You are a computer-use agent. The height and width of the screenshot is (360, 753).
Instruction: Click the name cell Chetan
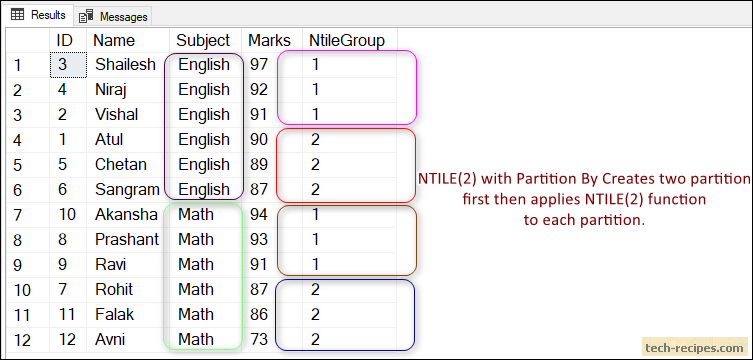(x=128, y=165)
